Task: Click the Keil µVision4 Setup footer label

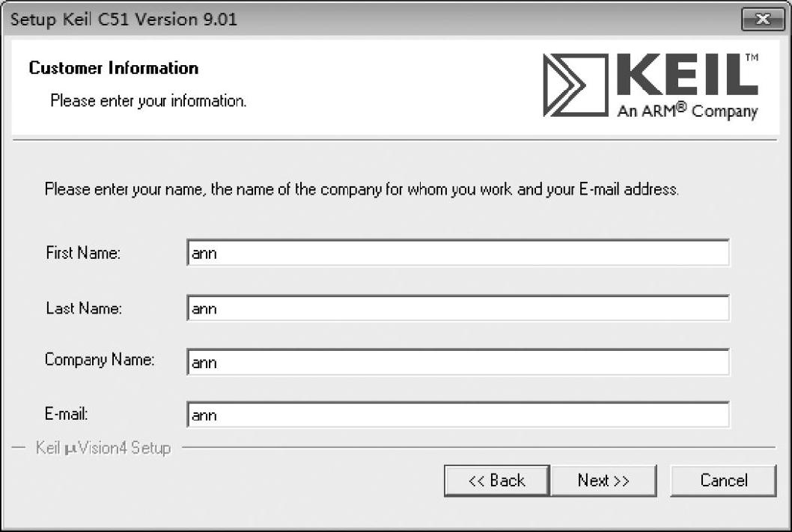Action: pyautogui.click(x=103, y=449)
